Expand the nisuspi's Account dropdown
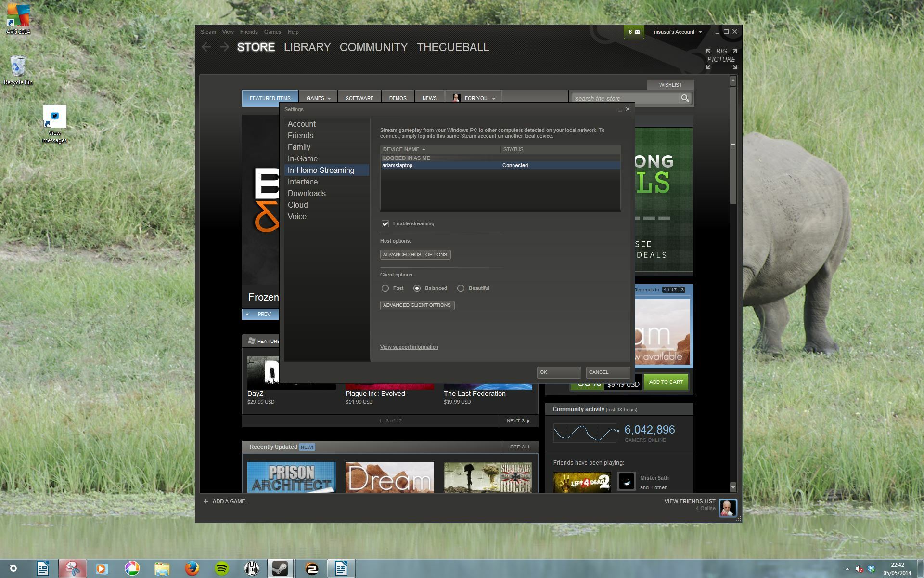 678,32
